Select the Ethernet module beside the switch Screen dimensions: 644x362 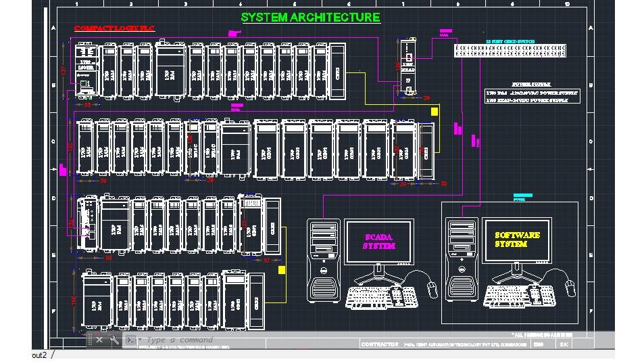pyautogui.click(x=408, y=66)
